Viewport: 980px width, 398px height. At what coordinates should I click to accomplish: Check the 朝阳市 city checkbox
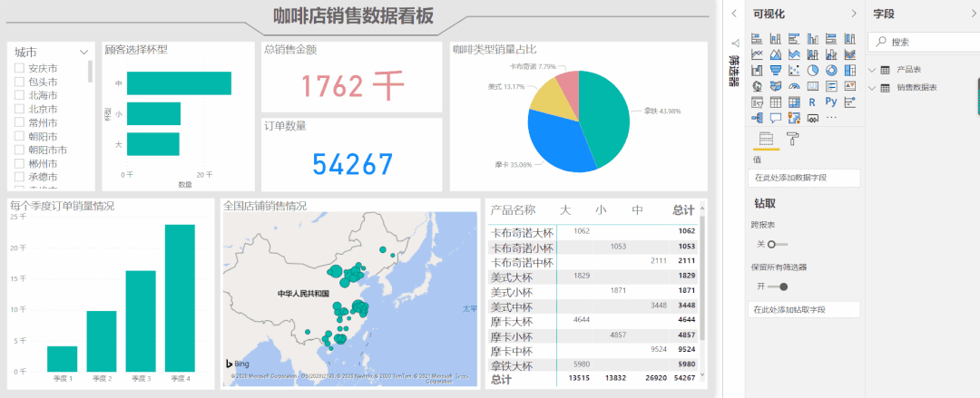[19, 136]
